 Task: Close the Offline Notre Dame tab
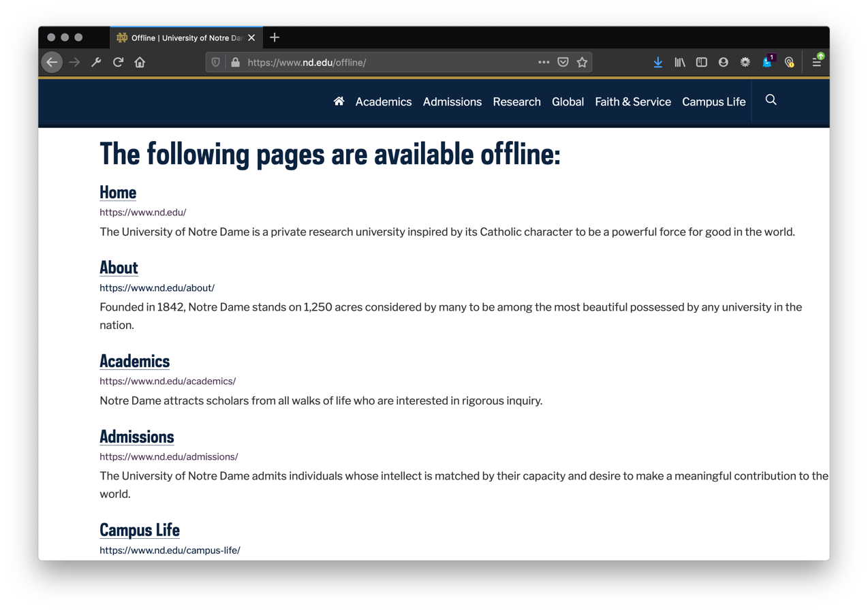[251, 37]
